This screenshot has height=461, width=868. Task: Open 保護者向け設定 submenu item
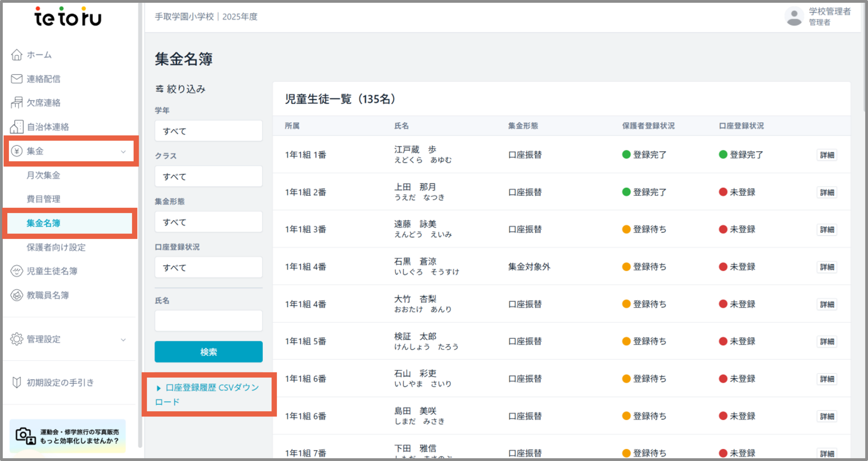tap(56, 247)
